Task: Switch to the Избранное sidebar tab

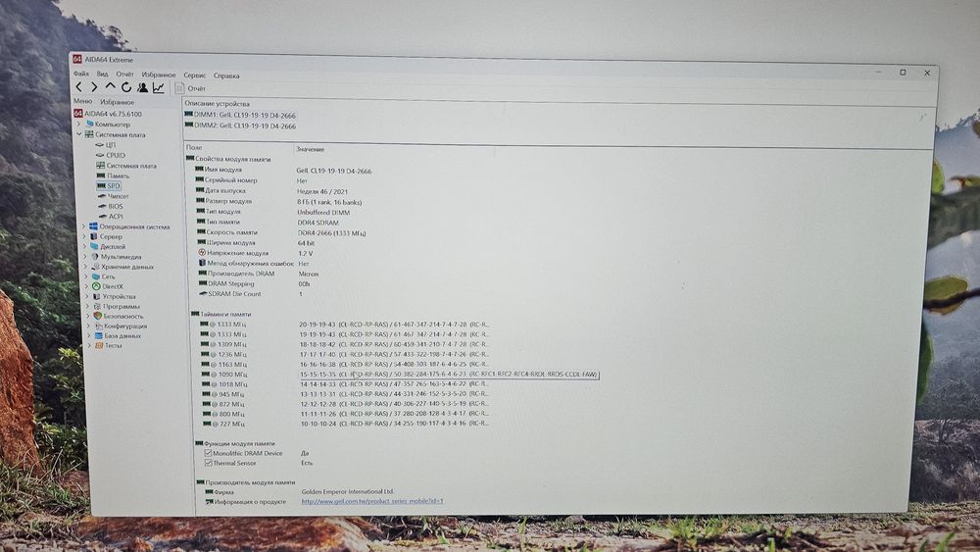Action: tap(118, 101)
